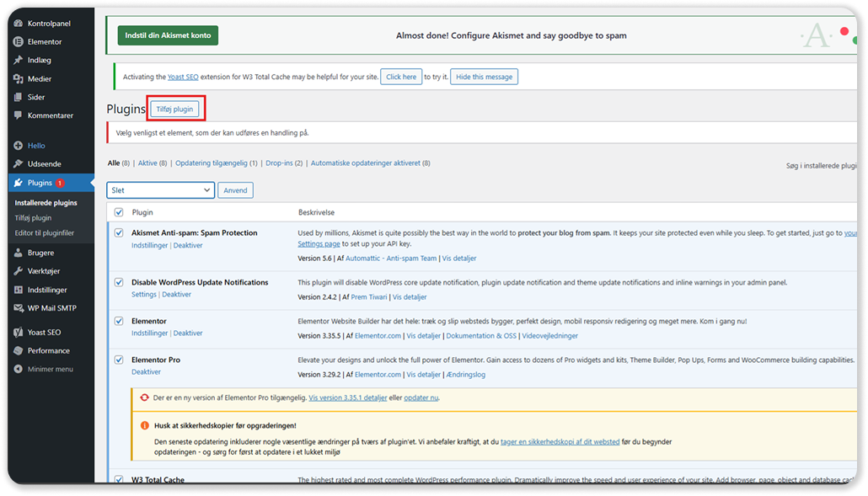Image resolution: width=868 pixels, height=496 pixels.
Task: Open Vis version 3.35.1 detaljer link
Action: pyautogui.click(x=348, y=397)
